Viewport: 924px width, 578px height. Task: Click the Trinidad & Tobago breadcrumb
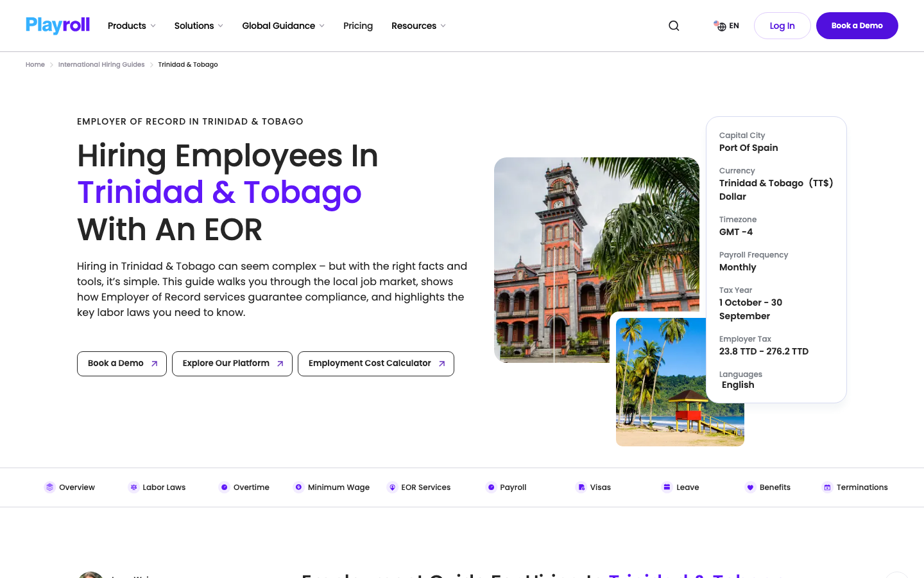tap(188, 65)
